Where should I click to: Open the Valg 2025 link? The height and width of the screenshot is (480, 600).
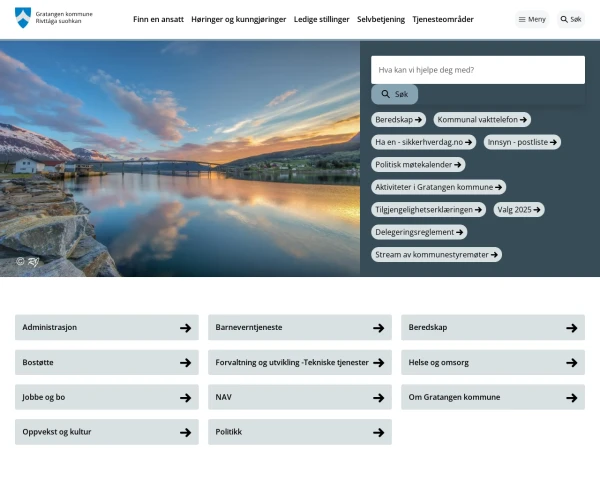pos(519,209)
